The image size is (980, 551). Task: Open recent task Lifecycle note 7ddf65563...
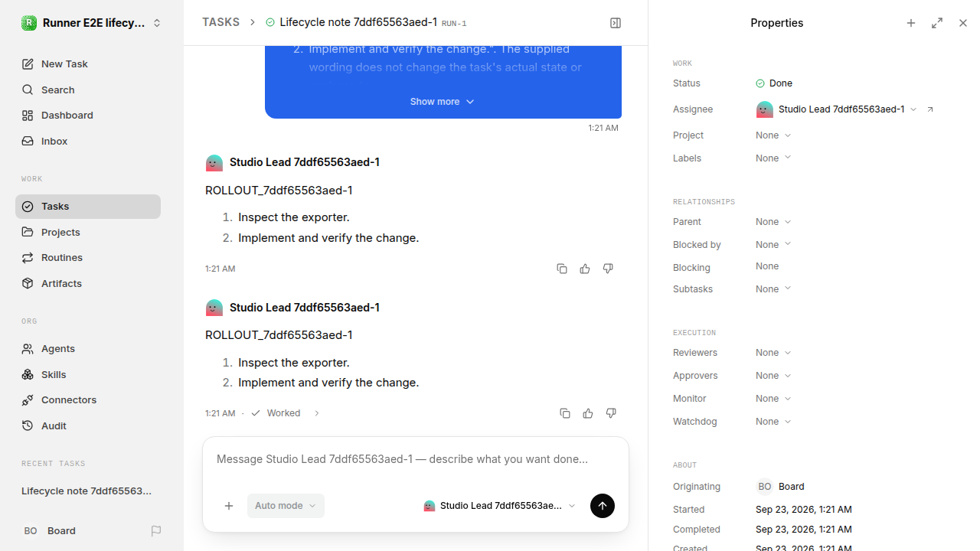click(x=88, y=491)
